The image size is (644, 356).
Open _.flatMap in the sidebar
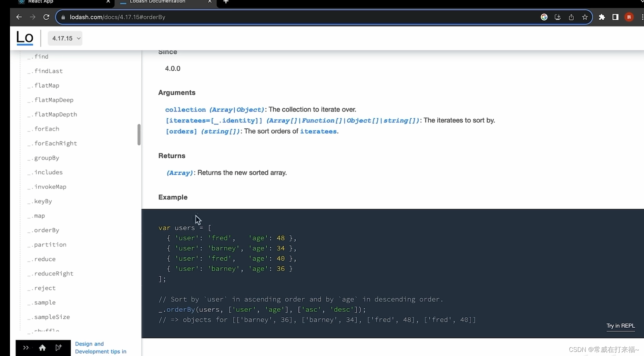point(43,86)
